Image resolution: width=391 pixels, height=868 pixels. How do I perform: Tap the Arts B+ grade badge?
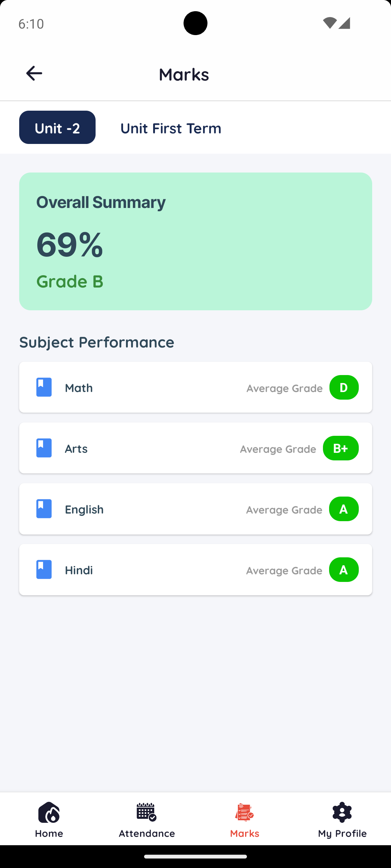point(341,448)
